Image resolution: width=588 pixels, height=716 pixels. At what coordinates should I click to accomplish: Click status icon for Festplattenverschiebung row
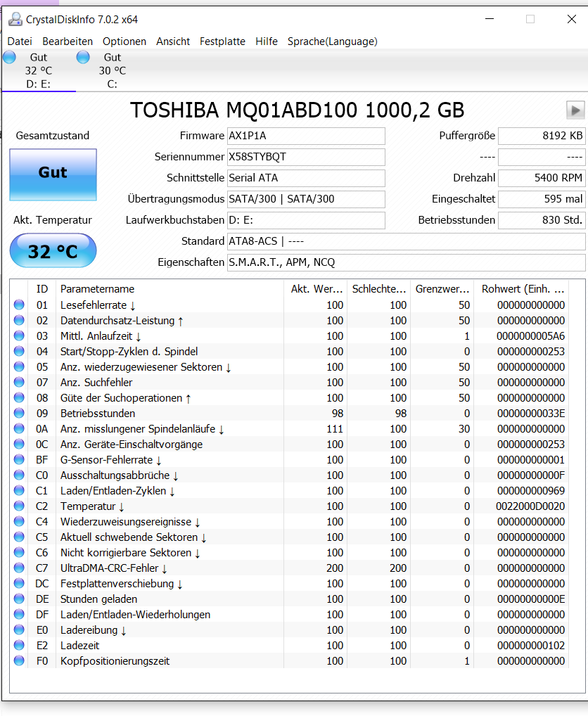pos(19,584)
